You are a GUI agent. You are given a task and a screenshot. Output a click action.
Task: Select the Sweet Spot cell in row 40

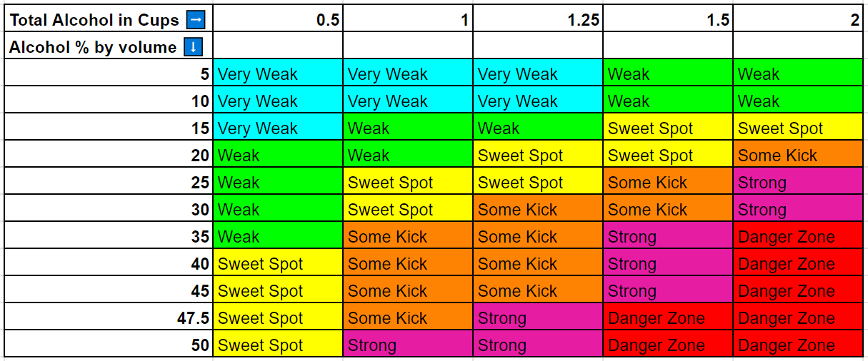click(278, 263)
